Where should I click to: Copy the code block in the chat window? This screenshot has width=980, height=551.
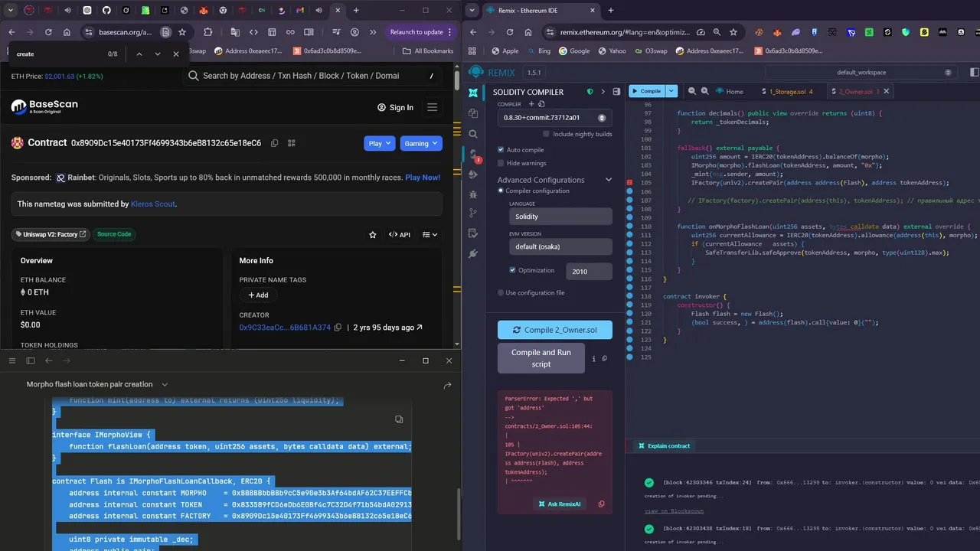[x=399, y=419]
